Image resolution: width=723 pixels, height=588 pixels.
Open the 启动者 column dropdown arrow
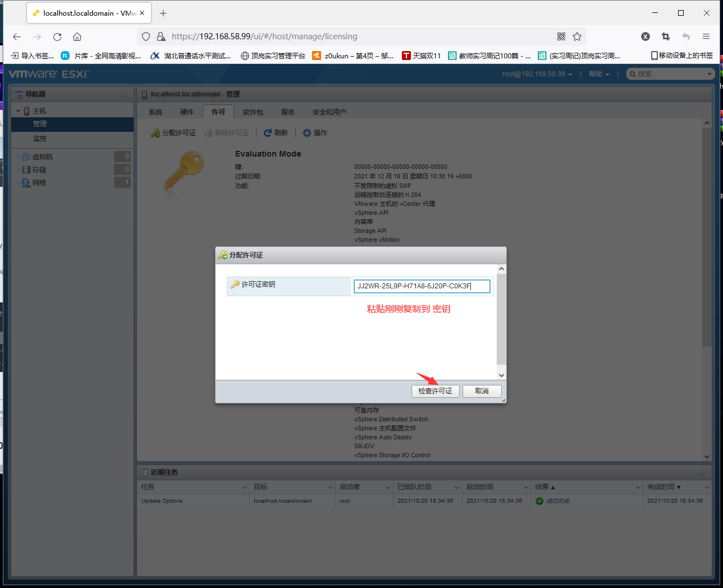(x=388, y=487)
